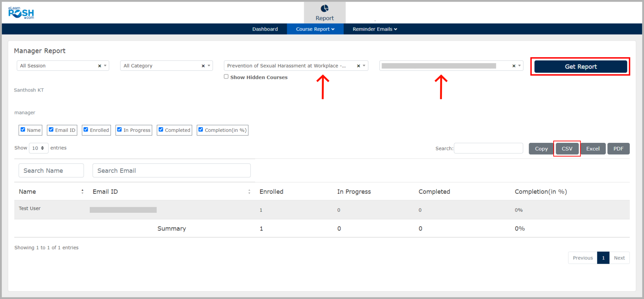Enable Show Hidden Courses checkbox
Image resolution: width=644 pixels, height=299 pixels.
(226, 77)
